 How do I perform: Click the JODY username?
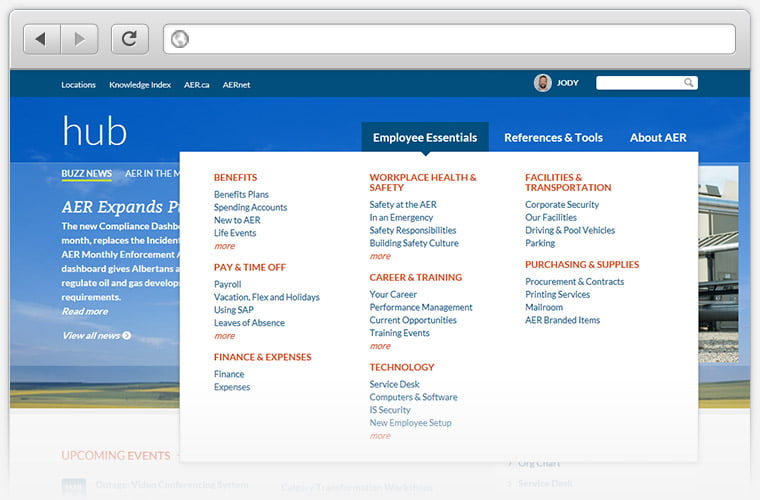pos(568,83)
